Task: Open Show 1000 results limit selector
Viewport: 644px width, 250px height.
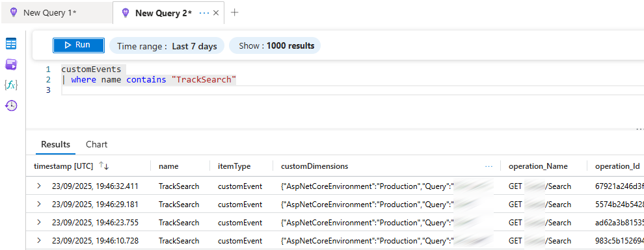Action: (x=275, y=46)
